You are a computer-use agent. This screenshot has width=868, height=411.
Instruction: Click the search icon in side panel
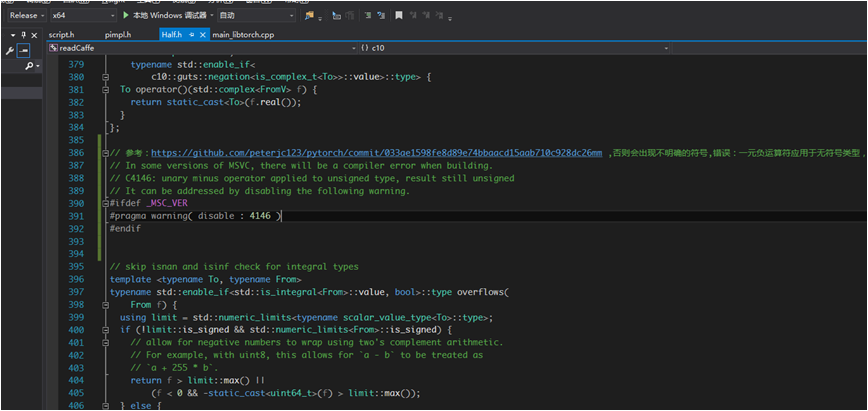pyautogui.click(x=29, y=65)
